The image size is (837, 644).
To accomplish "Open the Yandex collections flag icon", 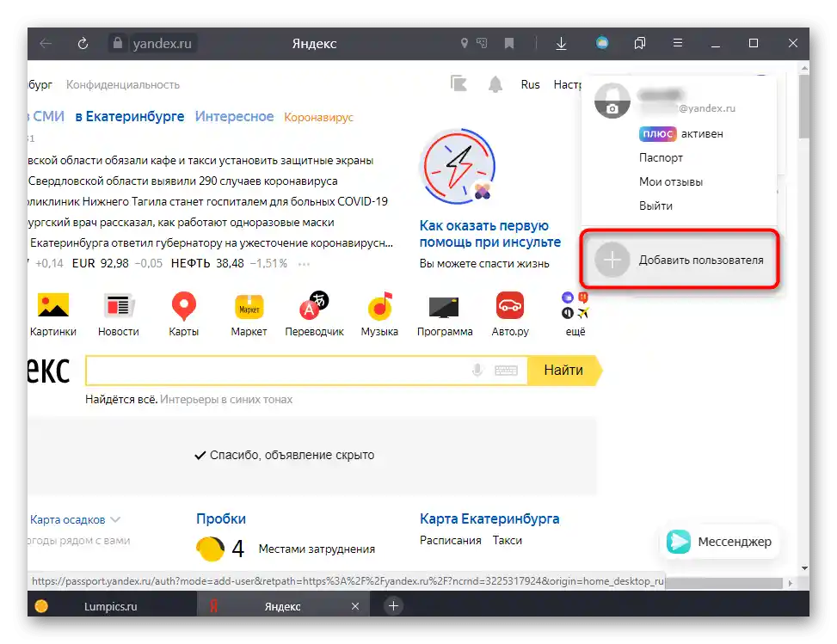I will pos(459,83).
